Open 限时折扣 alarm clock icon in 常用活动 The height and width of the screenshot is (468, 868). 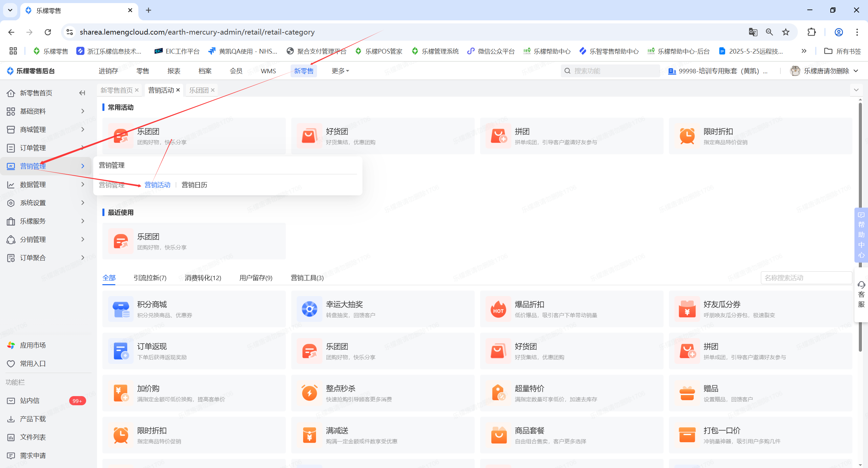687,136
